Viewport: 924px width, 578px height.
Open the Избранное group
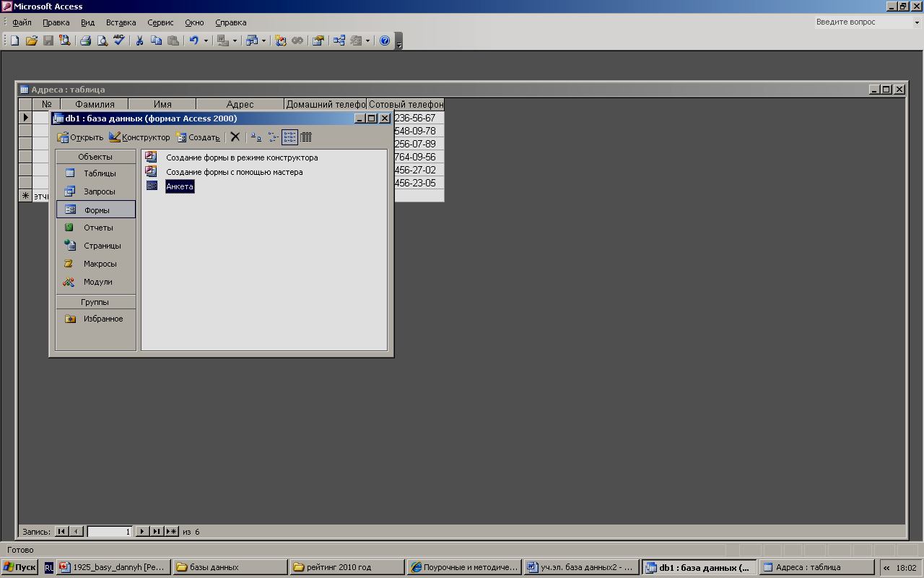pos(95,319)
